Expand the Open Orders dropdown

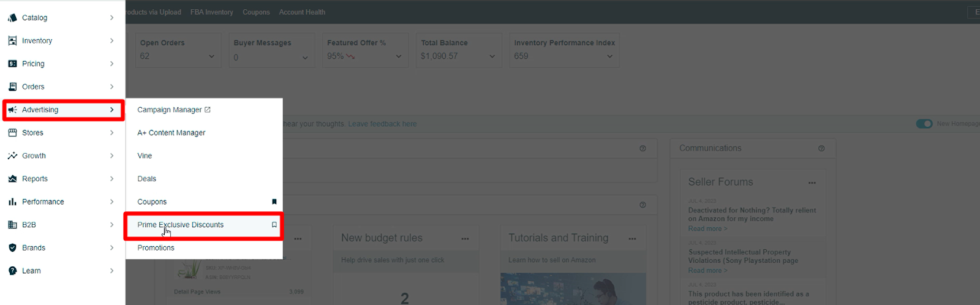click(212, 56)
